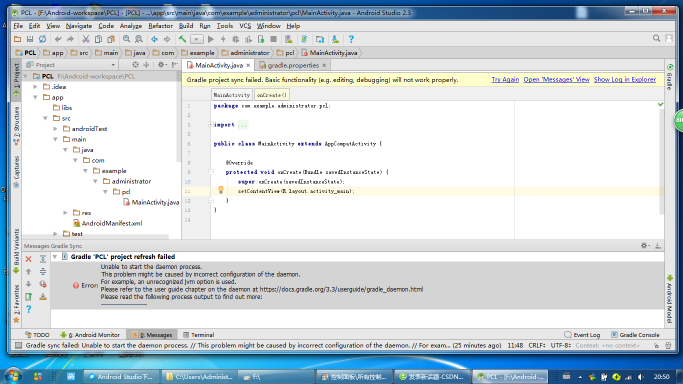Click the Replace icon in toolbar
This screenshot has height=384, width=683.
(x=139, y=39)
